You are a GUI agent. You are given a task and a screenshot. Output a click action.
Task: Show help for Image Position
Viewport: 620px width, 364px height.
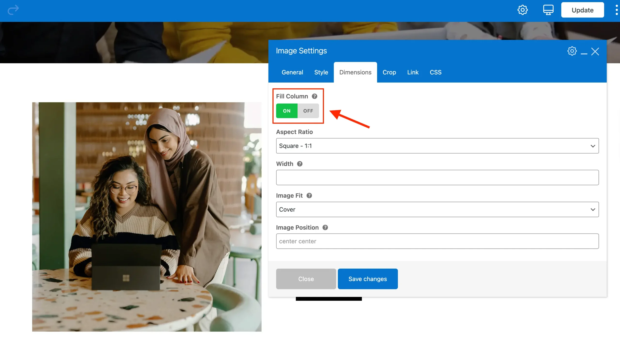pyautogui.click(x=325, y=227)
